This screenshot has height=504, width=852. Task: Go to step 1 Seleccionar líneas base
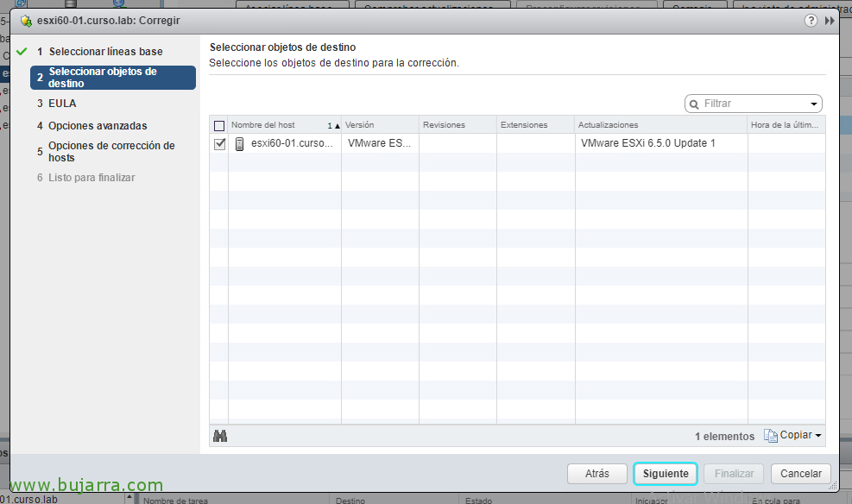[x=105, y=52]
